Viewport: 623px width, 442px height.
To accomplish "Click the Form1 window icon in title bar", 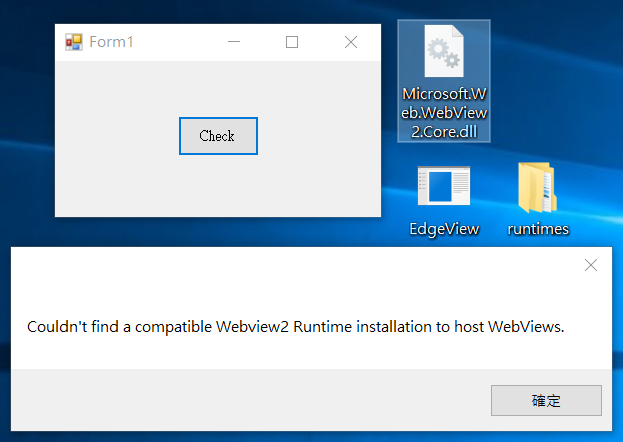I will pyautogui.click(x=74, y=42).
